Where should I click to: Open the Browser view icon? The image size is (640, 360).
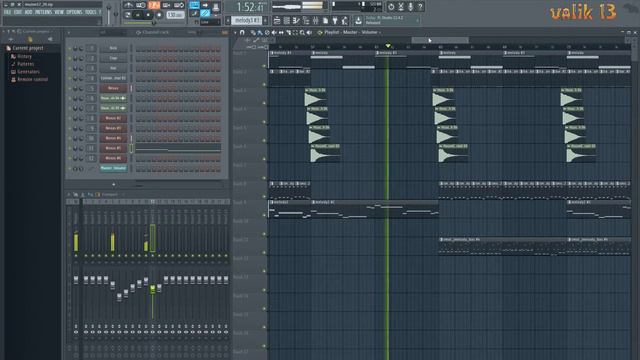point(307,20)
